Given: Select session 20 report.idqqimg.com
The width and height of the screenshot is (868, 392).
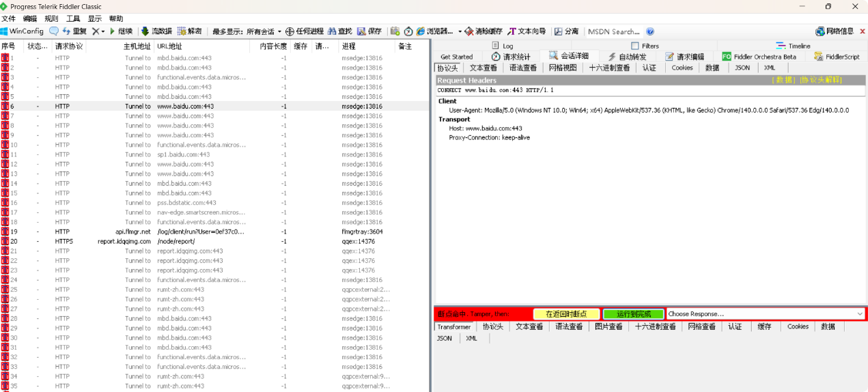Looking at the screenshot, I should (214, 241).
